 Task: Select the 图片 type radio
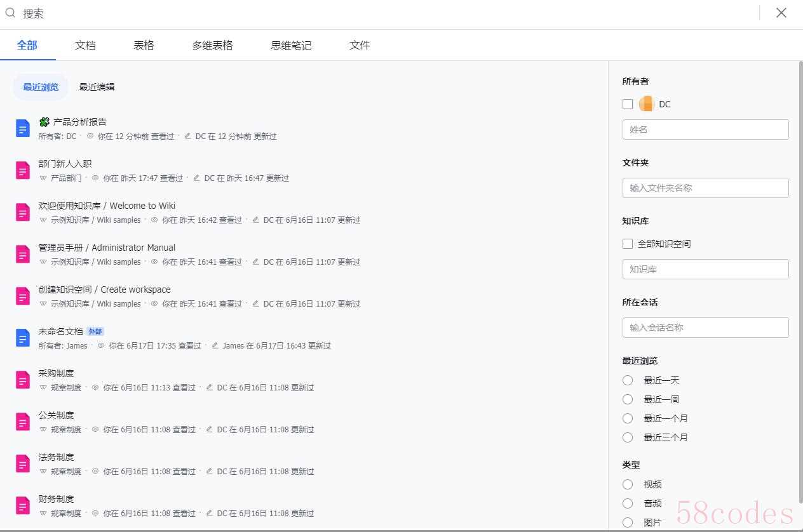[x=628, y=522]
